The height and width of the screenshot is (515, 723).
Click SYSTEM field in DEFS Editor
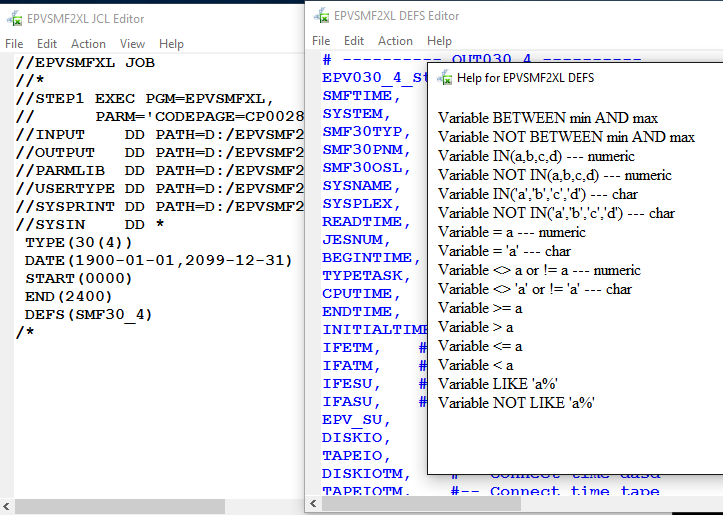pyautogui.click(x=356, y=114)
